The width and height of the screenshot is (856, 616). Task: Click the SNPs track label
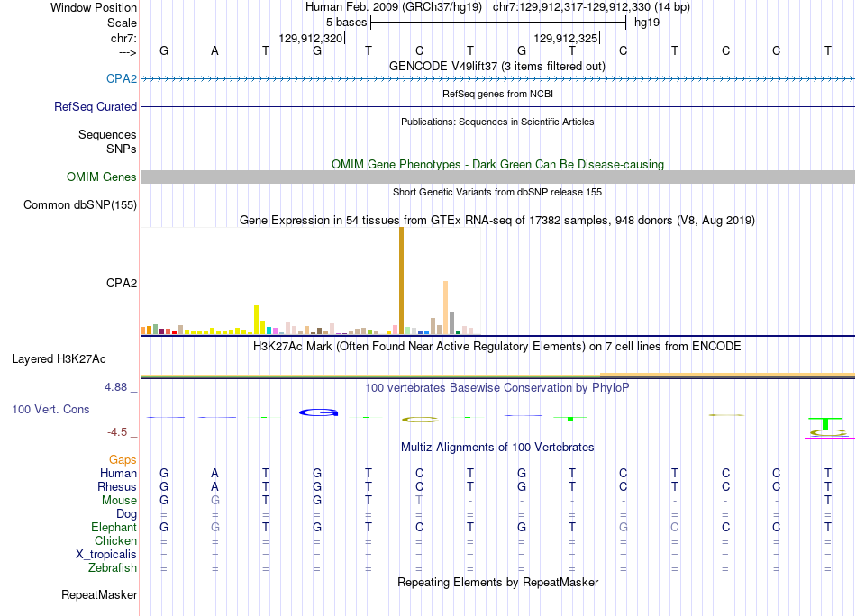point(122,149)
